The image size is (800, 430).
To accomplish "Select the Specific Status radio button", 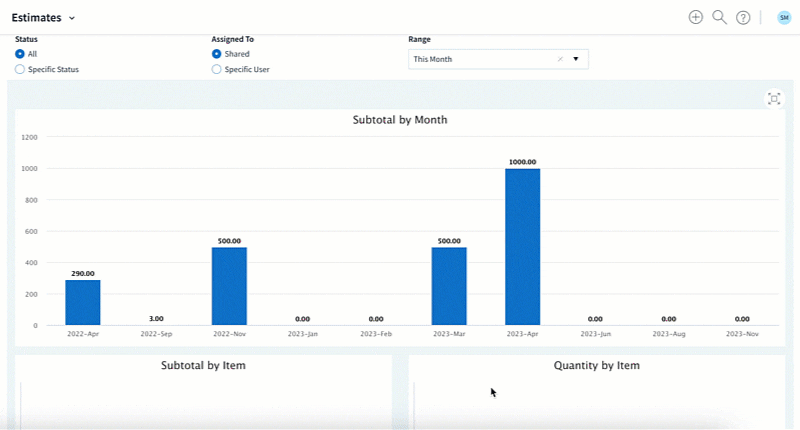I will (x=20, y=69).
